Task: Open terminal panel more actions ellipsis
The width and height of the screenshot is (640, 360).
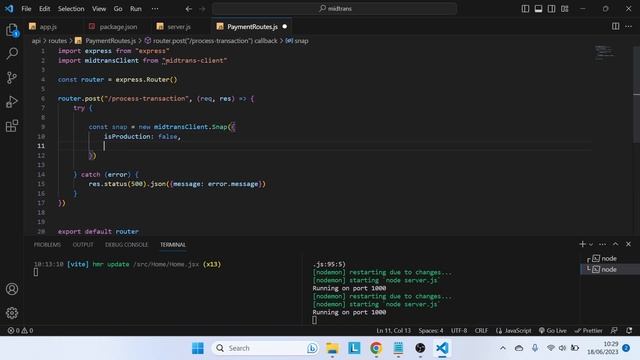Action: 602,244
